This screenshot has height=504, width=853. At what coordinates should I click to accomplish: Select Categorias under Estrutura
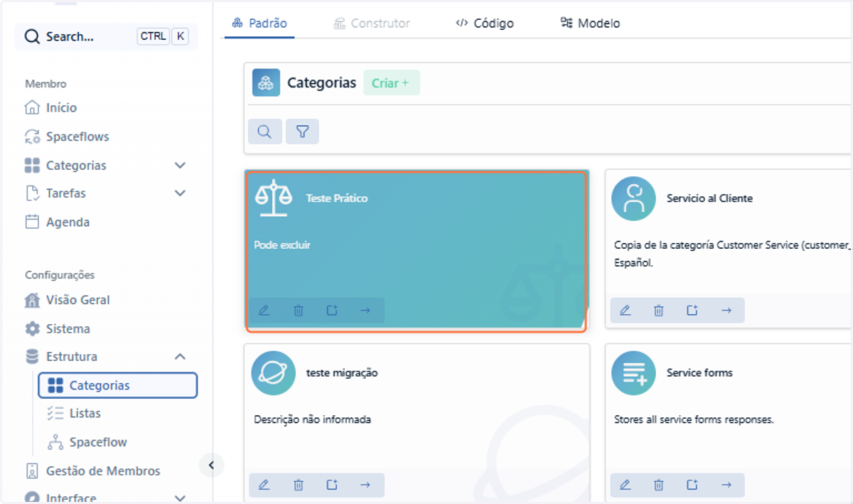coord(118,385)
